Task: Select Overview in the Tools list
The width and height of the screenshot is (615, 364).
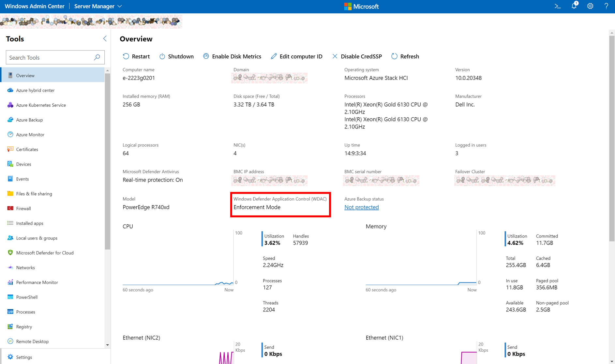Action: [25, 75]
